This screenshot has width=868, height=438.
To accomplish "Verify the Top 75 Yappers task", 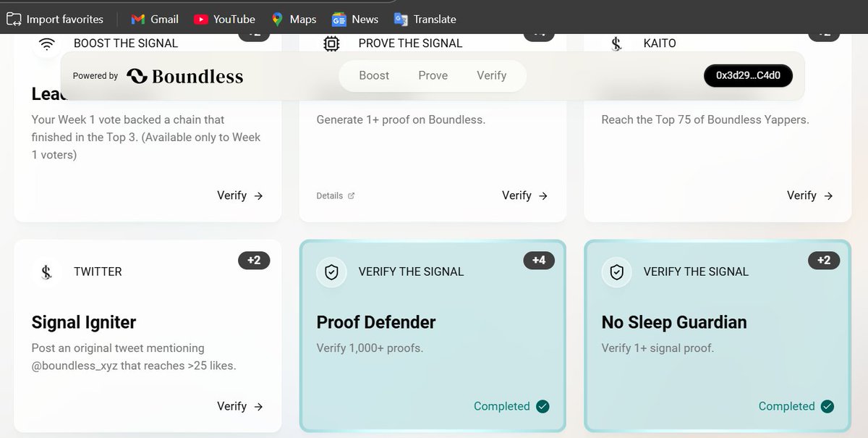I will point(810,195).
